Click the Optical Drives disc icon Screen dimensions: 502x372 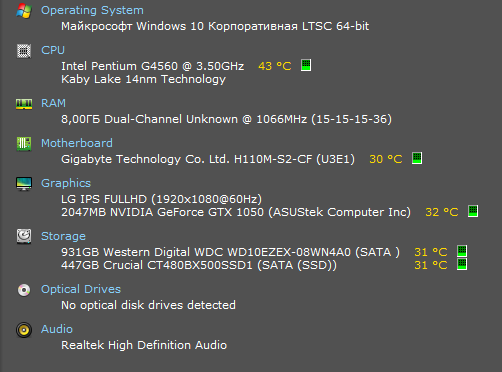[x=24, y=290]
